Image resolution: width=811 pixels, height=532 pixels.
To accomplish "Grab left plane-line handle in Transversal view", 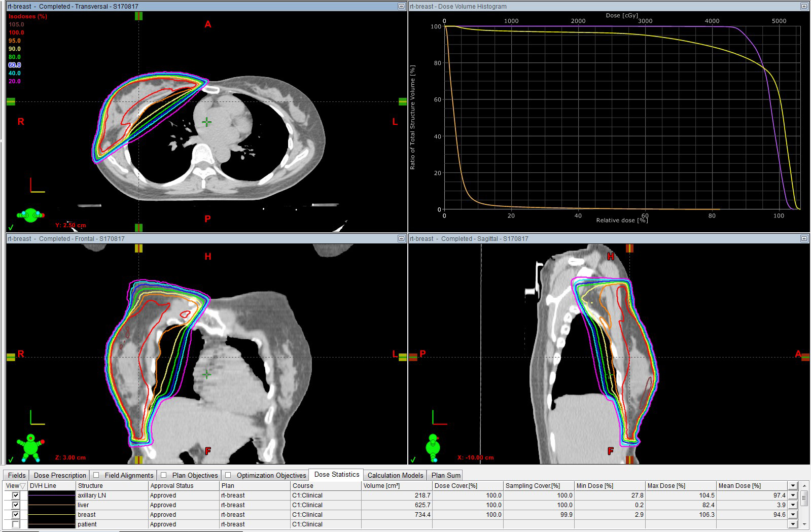I will click(x=11, y=102).
